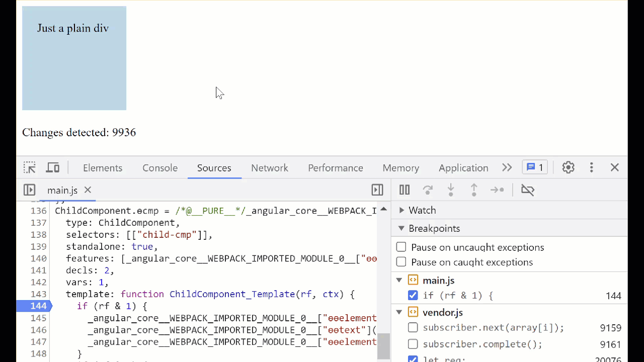Image resolution: width=644 pixels, height=362 pixels.
Task: Toggle the device toolbar
Action: pos(52,167)
